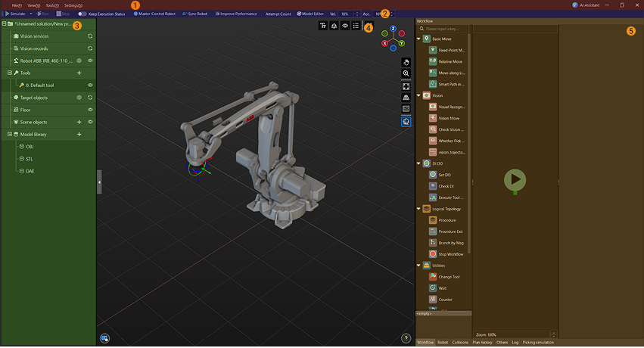
Task: Collapse the Basic Move workflow category
Action: point(419,39)
